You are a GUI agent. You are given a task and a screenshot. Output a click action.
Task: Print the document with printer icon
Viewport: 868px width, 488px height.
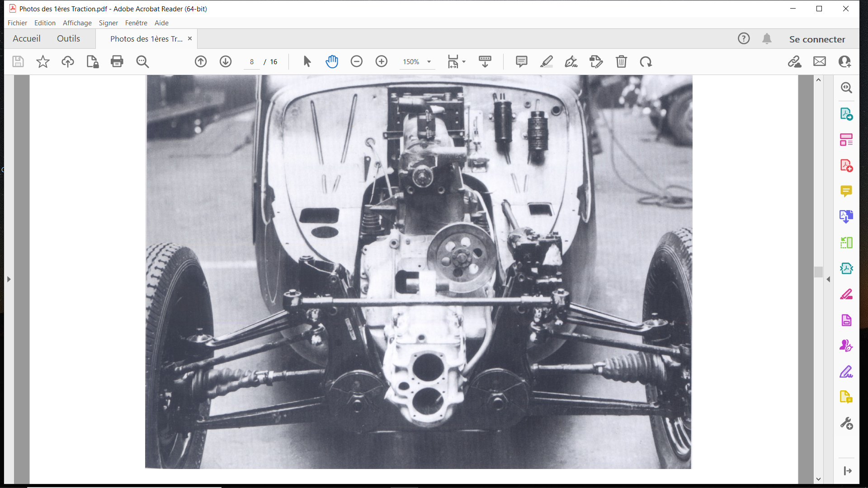pyautogui.click(x=117, y=61)
